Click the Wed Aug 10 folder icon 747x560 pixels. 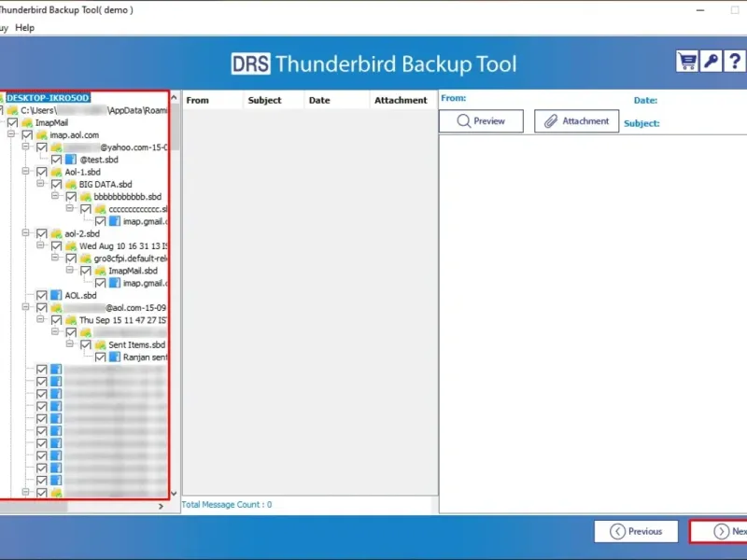tap(71, 246)
